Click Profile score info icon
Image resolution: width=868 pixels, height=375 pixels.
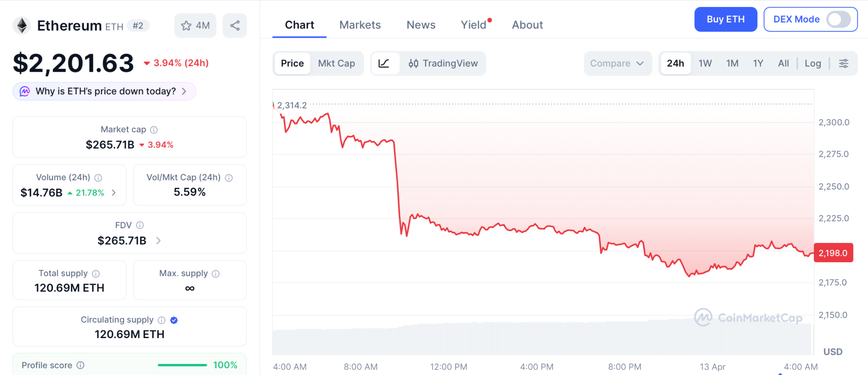81,365
